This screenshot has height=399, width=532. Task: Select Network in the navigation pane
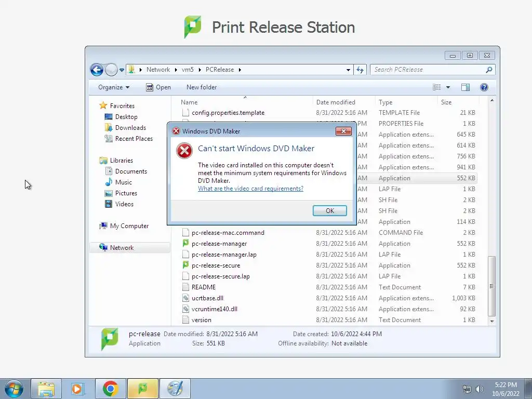coord(130,248)
